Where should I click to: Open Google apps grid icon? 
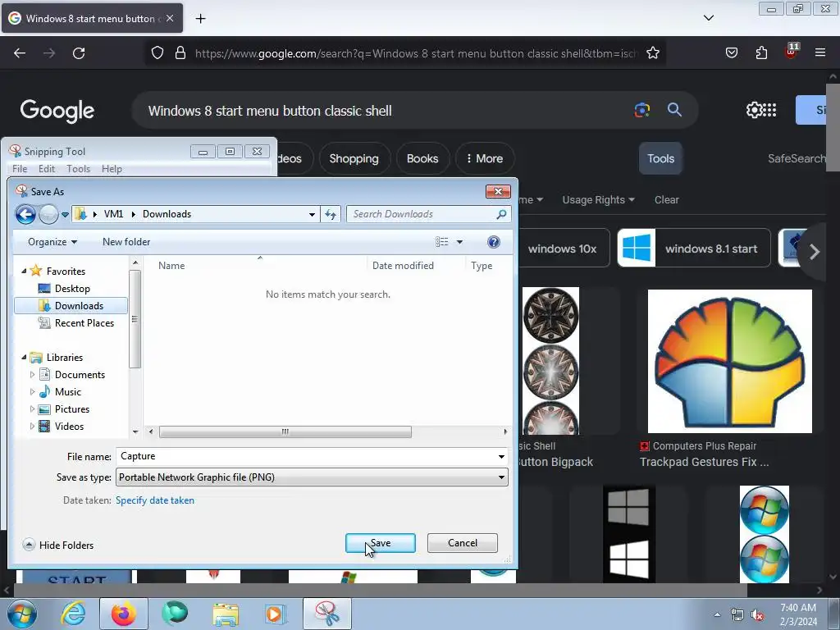(x=769, y=111)
